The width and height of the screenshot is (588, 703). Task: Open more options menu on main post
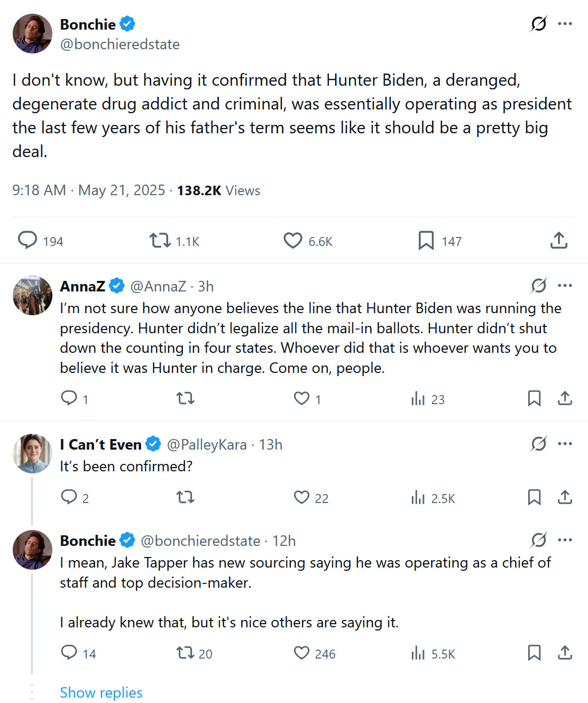pos(565,24)
